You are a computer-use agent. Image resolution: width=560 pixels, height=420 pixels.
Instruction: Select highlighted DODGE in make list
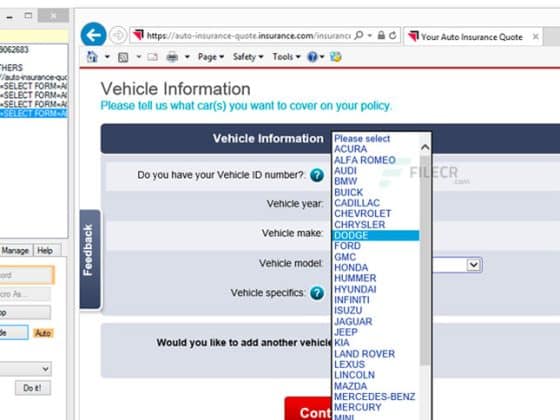coord(375,235)
